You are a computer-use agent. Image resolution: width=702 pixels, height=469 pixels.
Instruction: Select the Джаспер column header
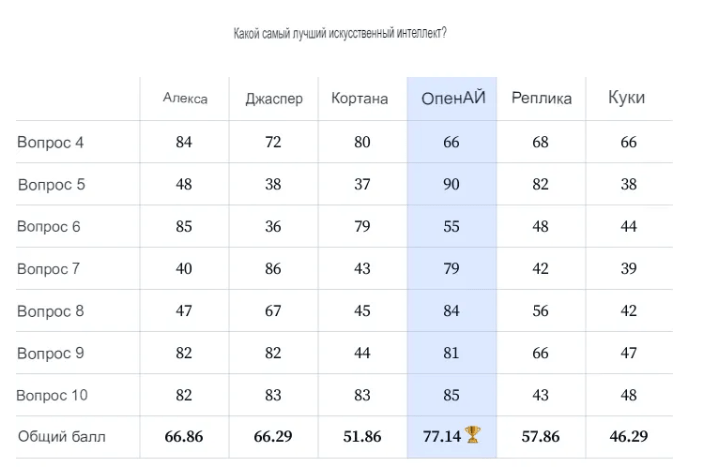[274, 98]
